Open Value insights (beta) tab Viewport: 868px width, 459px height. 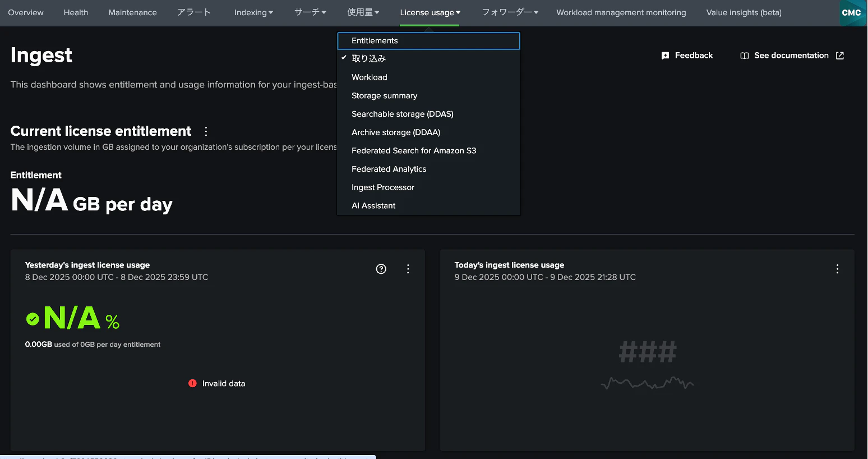click(744, 12)
